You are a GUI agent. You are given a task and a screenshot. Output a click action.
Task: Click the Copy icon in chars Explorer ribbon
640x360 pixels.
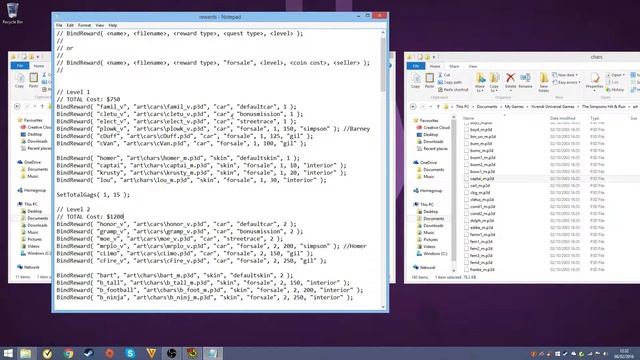pos(416,81)
